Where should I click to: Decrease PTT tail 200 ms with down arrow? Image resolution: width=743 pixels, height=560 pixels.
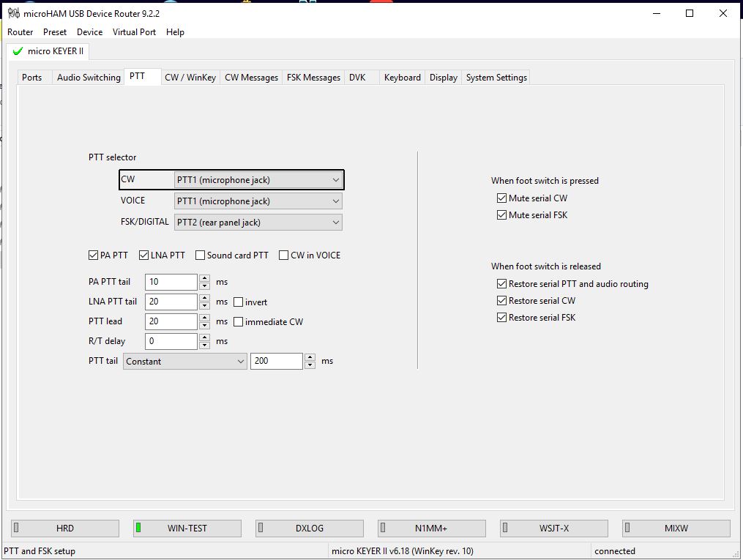coord(310,365)
